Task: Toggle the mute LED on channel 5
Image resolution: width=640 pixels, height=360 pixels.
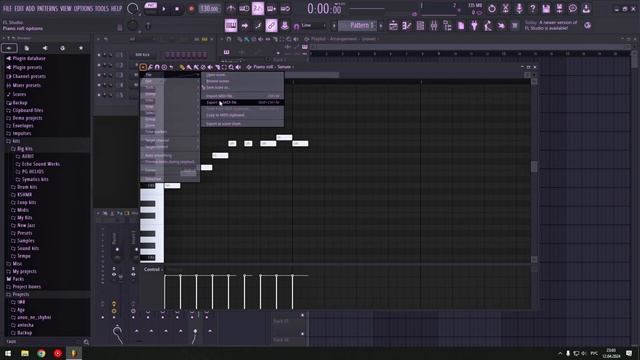Action: coord(99,95)
